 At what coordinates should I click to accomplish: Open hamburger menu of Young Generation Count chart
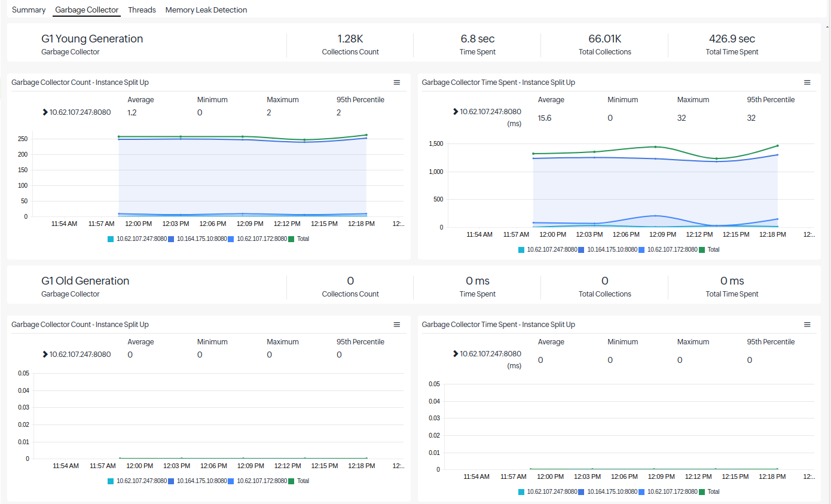[396, 83]
